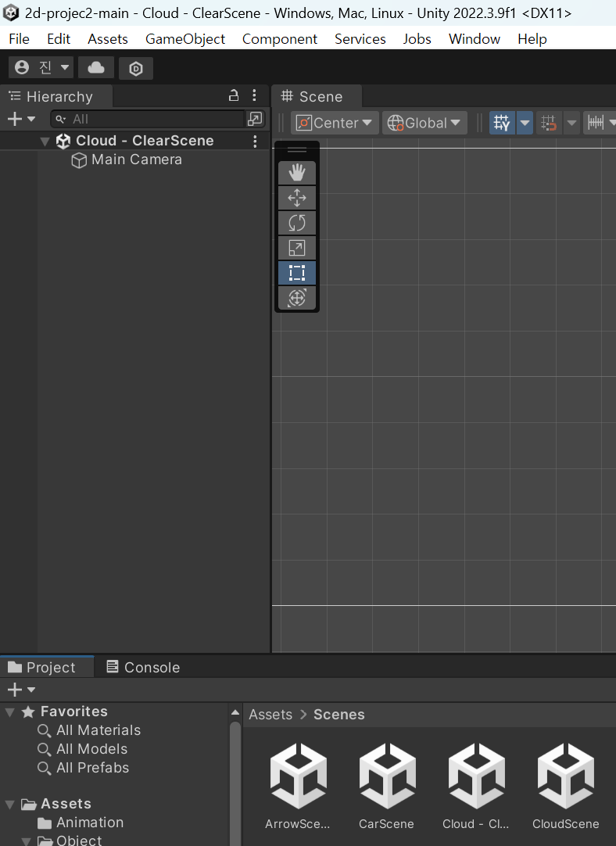Select the Main Camera object
616x846 pixels.
tap(137, 160)
